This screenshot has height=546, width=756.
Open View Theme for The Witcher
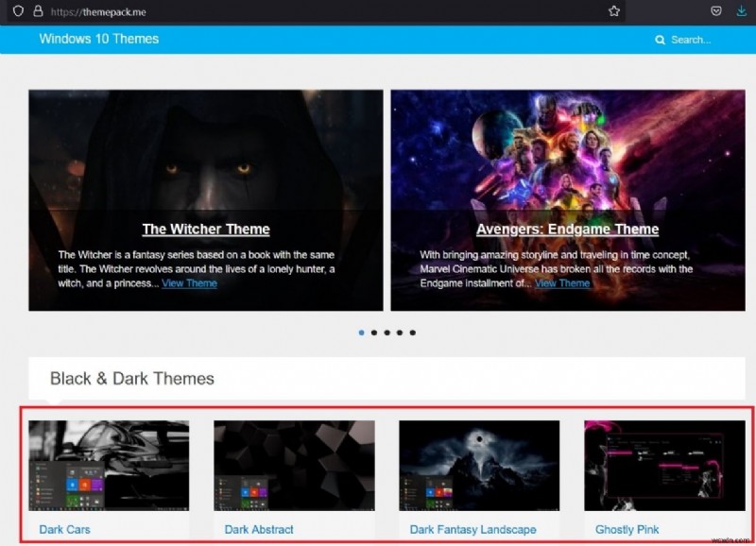(190, 282)
